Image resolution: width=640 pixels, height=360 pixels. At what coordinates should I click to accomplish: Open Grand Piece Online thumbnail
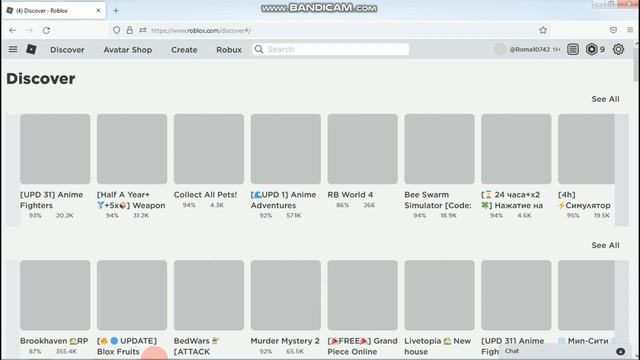click(362, 295)
